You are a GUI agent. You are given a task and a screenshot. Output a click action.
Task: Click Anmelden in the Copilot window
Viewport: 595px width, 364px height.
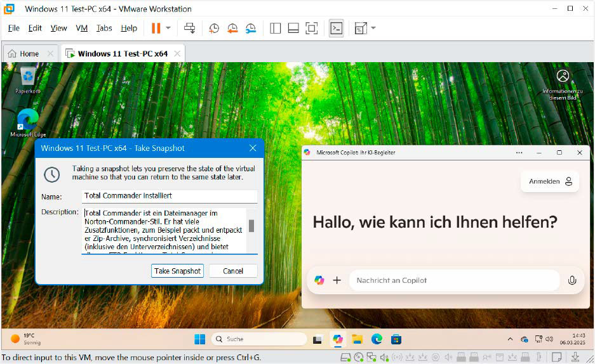[x=550, y=181]
